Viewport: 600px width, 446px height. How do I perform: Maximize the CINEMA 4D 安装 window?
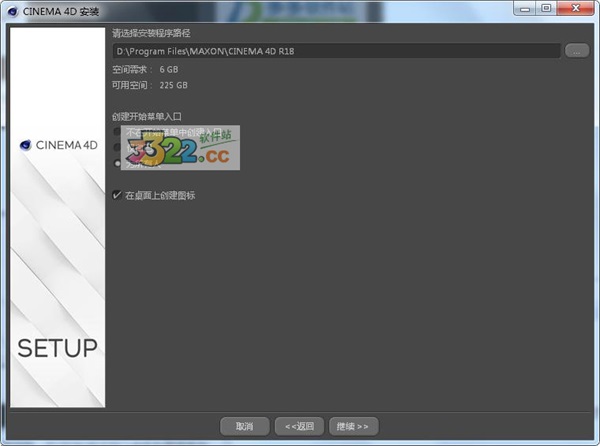546,8
